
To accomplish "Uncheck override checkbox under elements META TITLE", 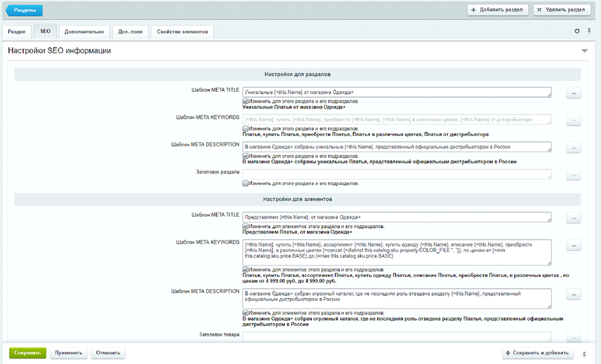I will tap(245, 226).
